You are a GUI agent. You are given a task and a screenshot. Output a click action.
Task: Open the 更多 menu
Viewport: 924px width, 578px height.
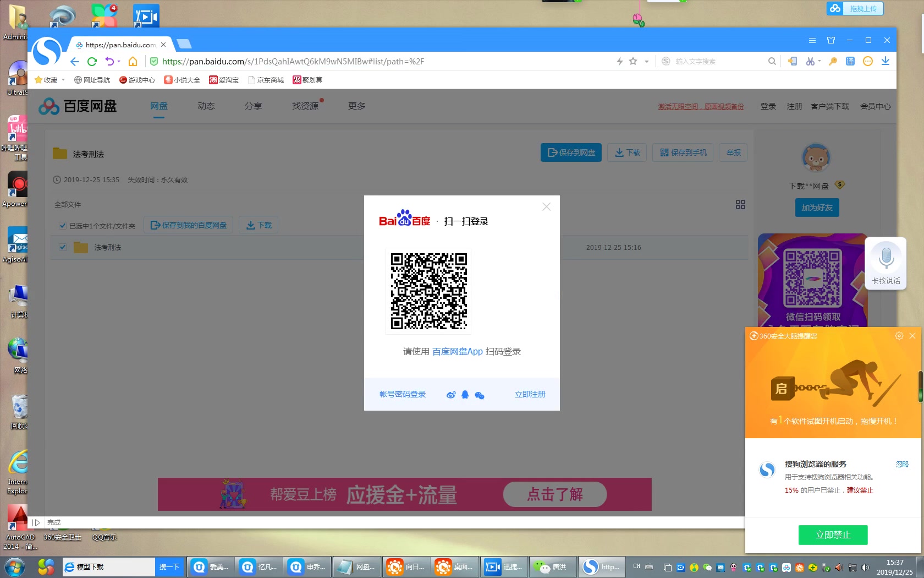(356, 106)
